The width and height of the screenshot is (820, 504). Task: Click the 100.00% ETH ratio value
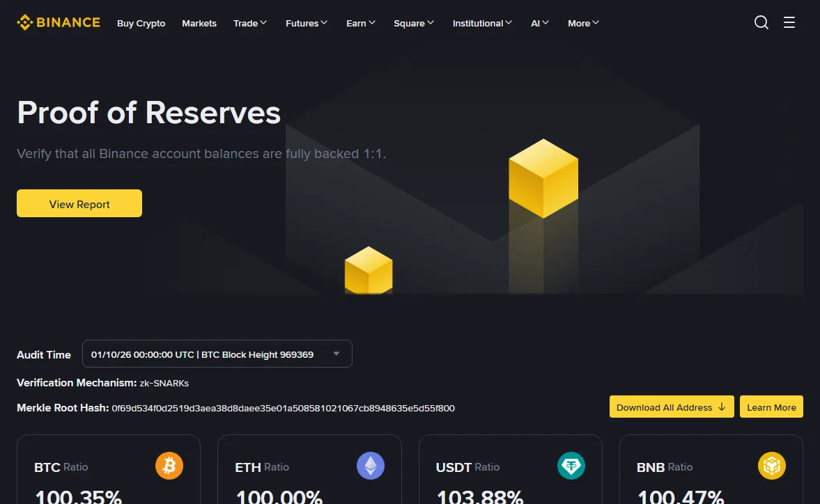(x=279, y=496)
